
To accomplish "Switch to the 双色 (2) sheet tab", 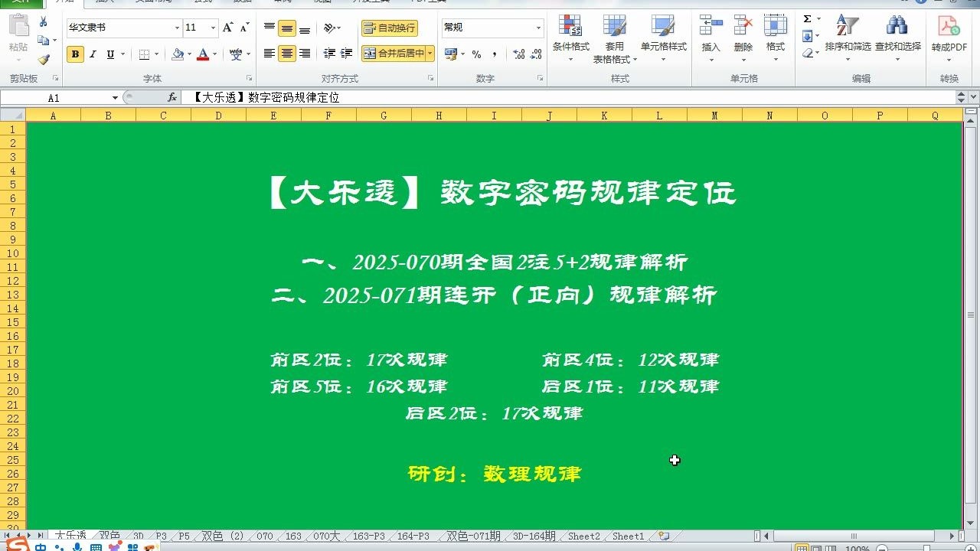I will (x=222, y=536).
